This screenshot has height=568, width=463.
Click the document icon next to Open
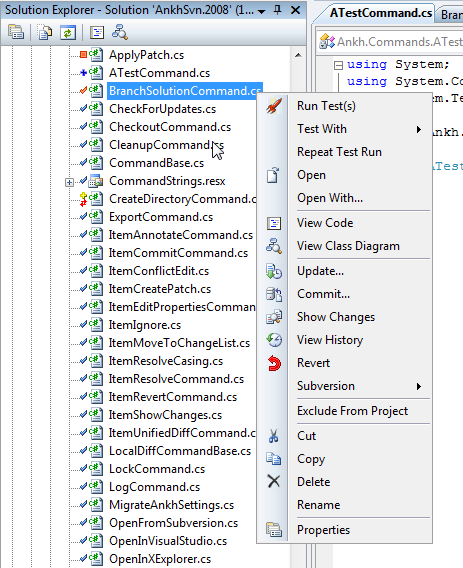(x=273, y=175)
